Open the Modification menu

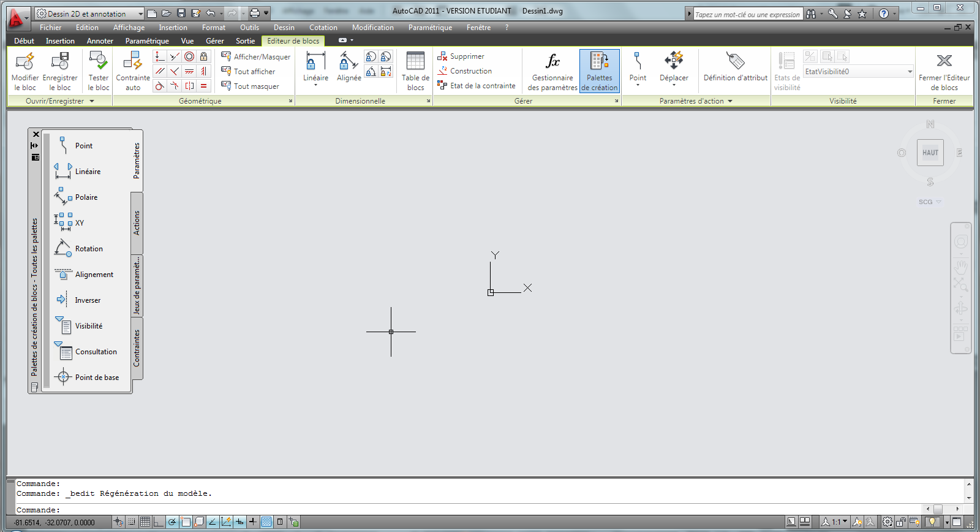point(372,28)
